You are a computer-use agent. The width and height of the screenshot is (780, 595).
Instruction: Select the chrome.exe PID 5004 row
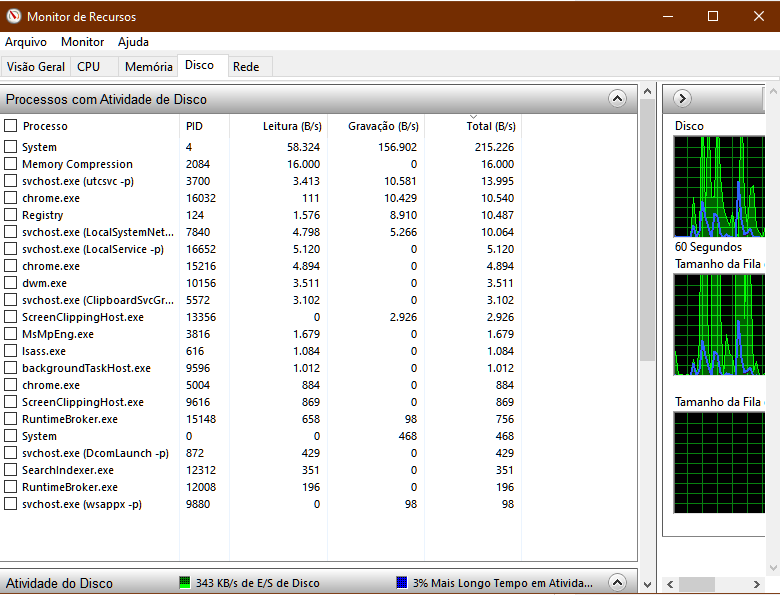tap(261, 385)
